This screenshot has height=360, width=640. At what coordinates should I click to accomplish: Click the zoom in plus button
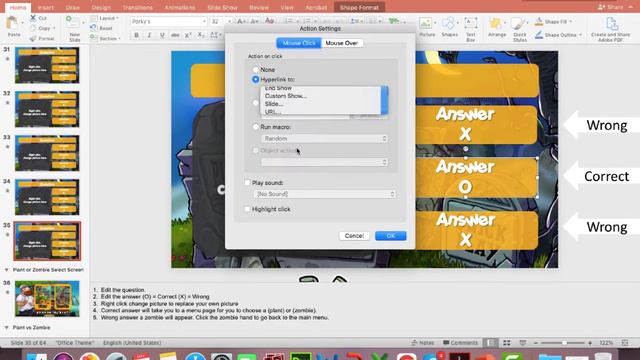590,343
